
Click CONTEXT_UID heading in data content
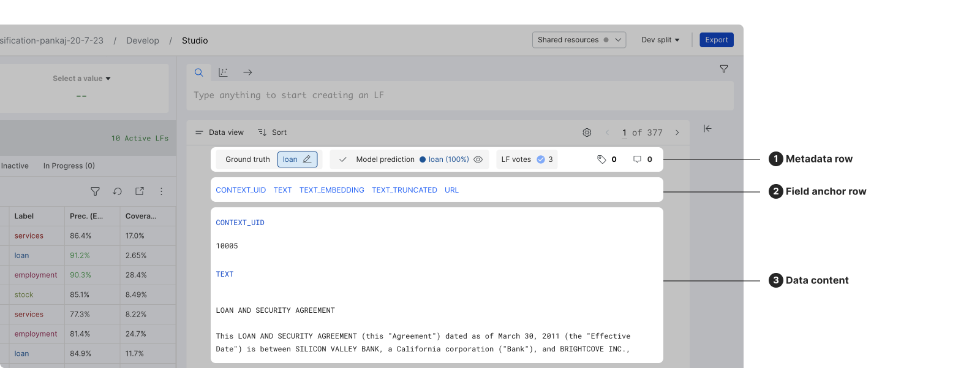coord(240,223)
